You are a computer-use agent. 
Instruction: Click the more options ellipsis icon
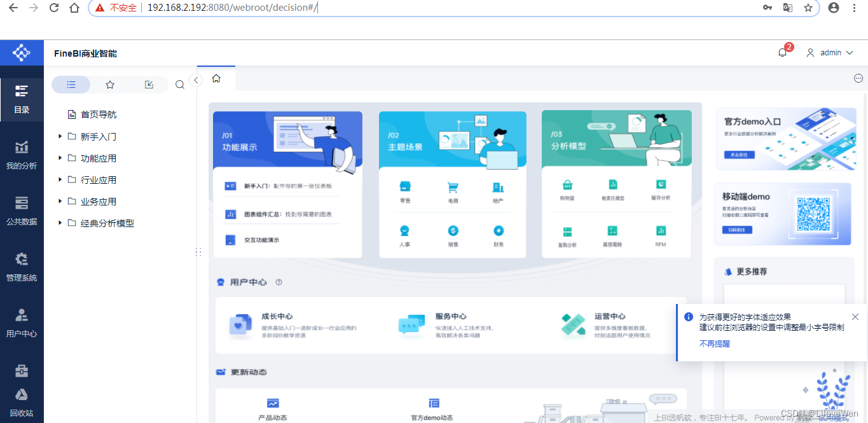(x=858, y=78)
